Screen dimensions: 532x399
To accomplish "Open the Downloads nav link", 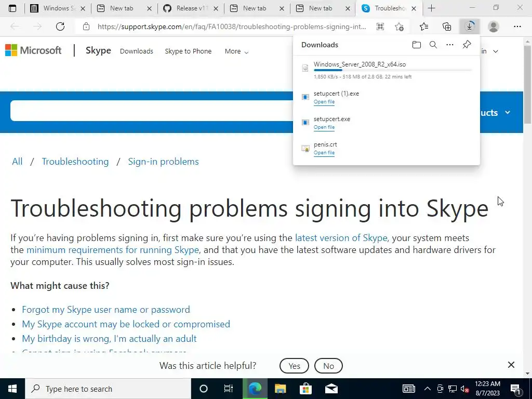I will click(137, 51).
